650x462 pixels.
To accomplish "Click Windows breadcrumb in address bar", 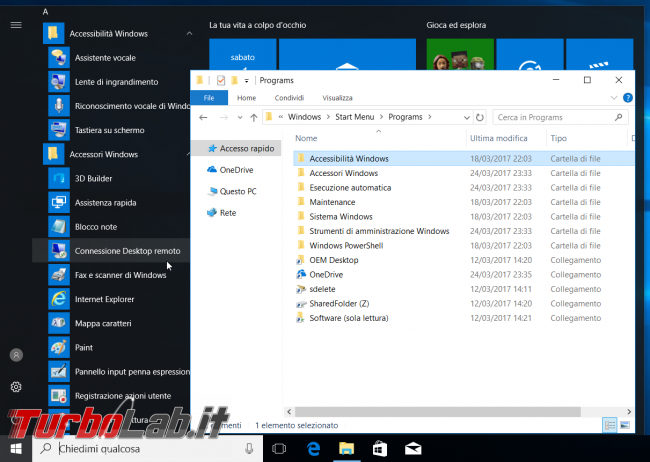I will [x=304, y=117].
